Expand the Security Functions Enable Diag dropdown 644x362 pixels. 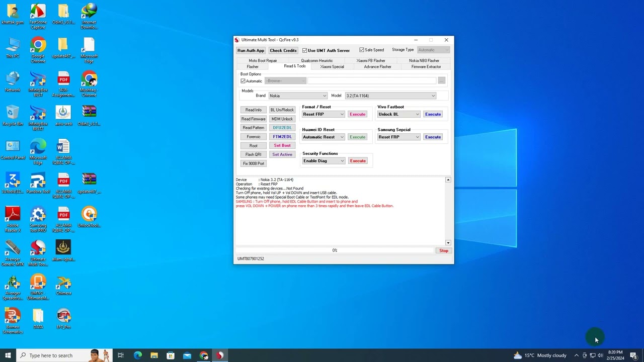[x=323, y=161]
